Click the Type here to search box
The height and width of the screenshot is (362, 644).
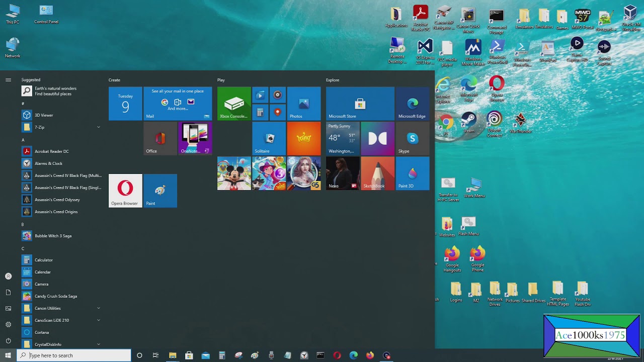click(x=74, y=355)
